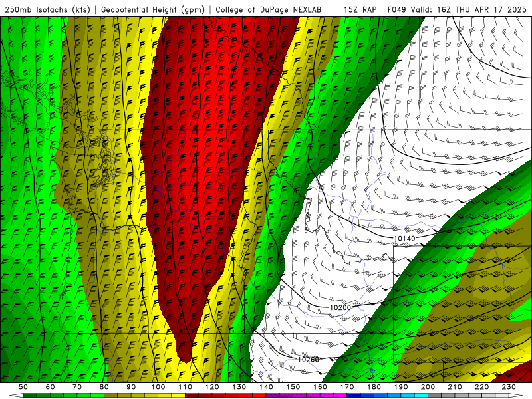Viewport: 532px width, 399px height.
Task: Click the '15Z RAP' model run label
Action: pyautogui.click(x=360, y=9)
